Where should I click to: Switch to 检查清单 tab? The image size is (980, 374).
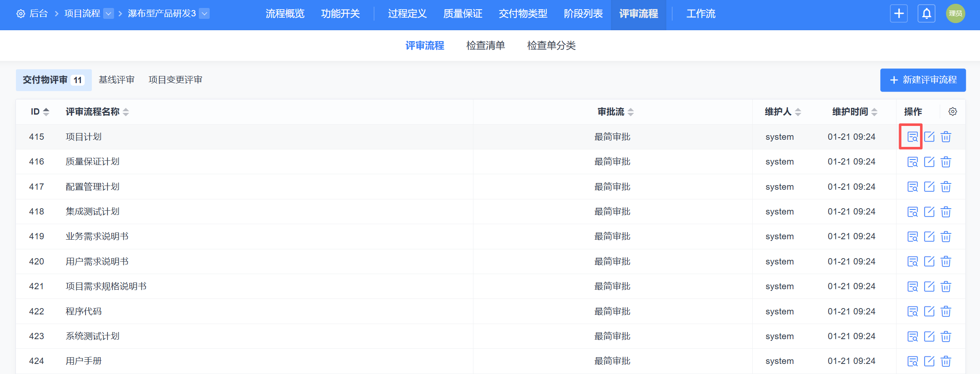point(485,45)
